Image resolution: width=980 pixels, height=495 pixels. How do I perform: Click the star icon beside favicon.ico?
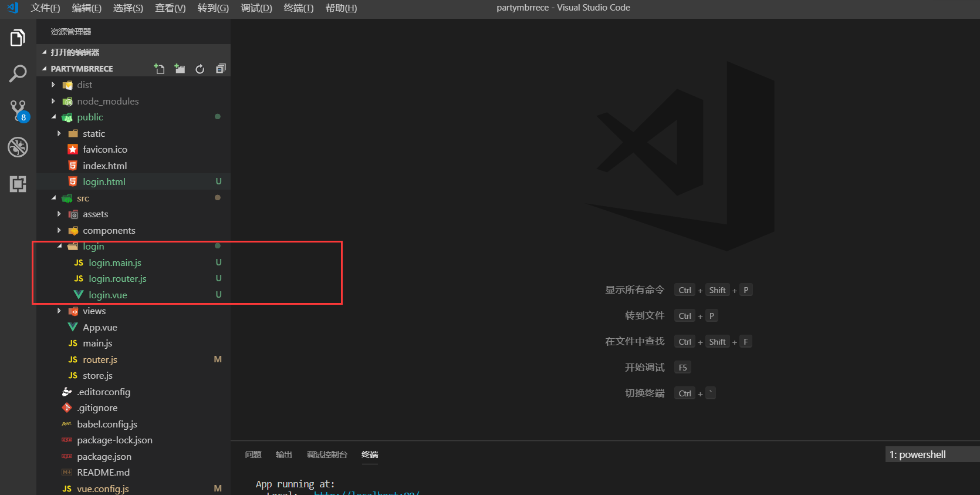pyautogui.click(x=73, y=149)
